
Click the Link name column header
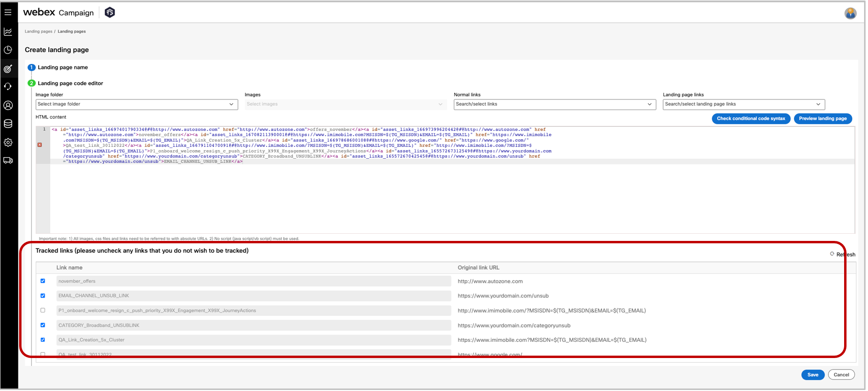click(x=69, y=268)
